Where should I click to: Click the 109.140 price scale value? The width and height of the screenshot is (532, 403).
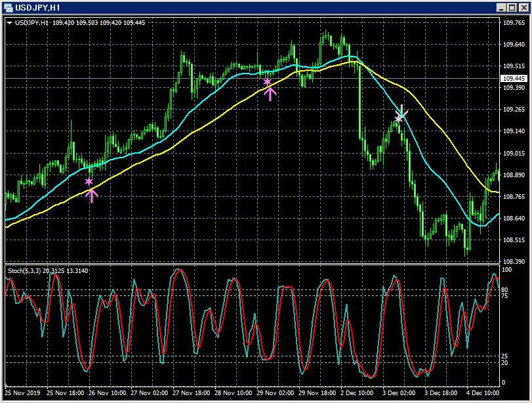[x=514, y=131]
